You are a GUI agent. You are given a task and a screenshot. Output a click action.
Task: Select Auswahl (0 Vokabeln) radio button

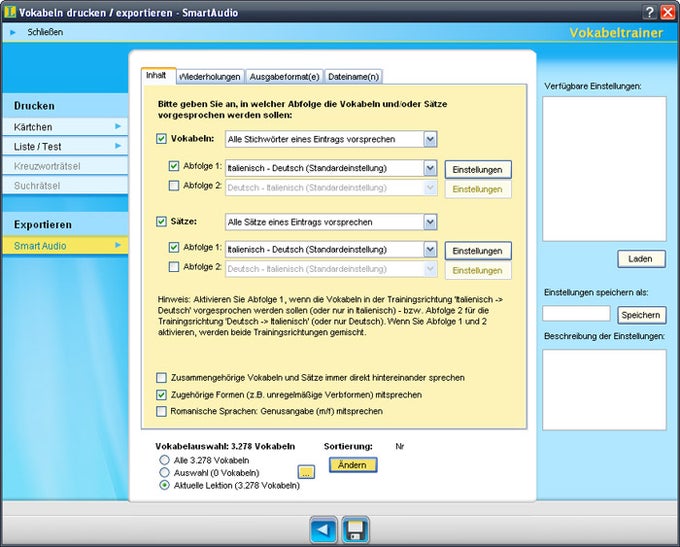tap(164, 472)
